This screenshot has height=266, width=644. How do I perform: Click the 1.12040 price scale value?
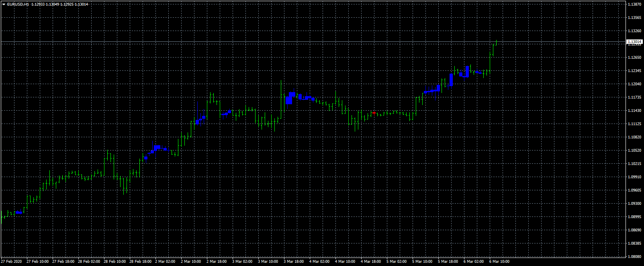pos(634,84)
